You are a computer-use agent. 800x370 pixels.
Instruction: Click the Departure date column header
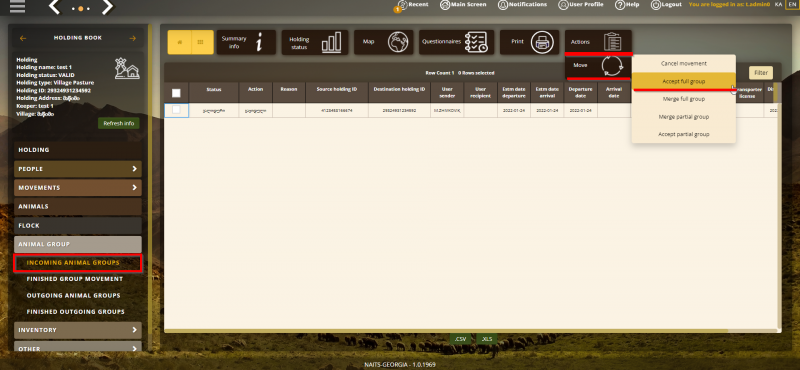pyautogui.click(x=581, y=92)
